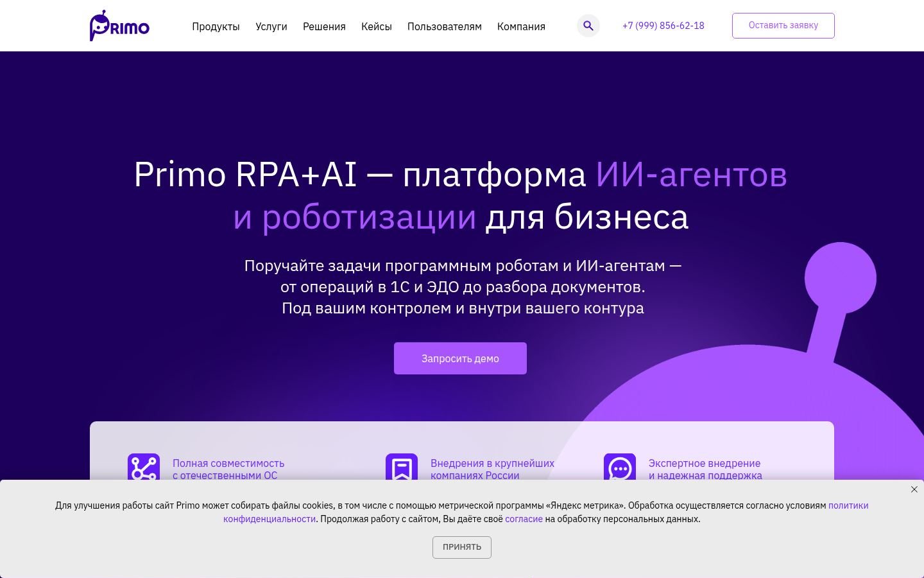Click the Полная совместимость с отечественными ОС text
The width and height of the screenshot is (924, 578).
coord(228,469)
